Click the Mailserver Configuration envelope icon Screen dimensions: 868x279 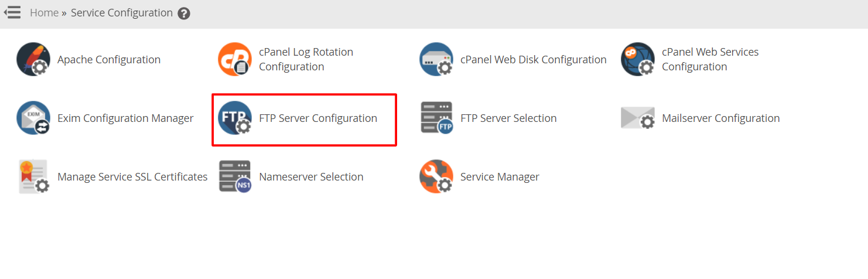click(x=638, y=118)
